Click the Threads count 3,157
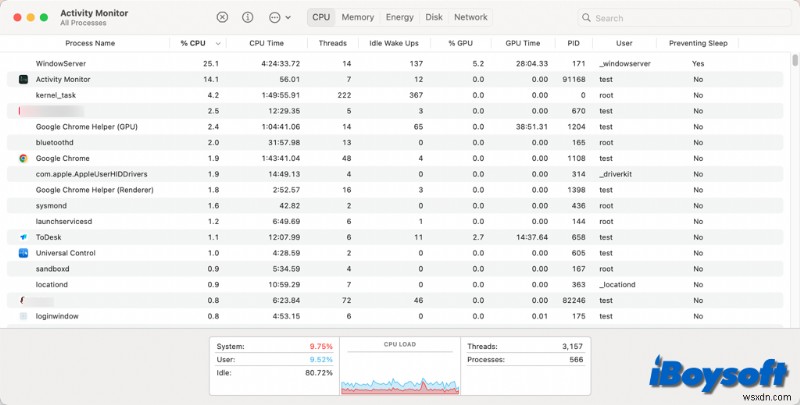This screenshot has width=800, height=405. pyautogui.click(x=572, y=347)
